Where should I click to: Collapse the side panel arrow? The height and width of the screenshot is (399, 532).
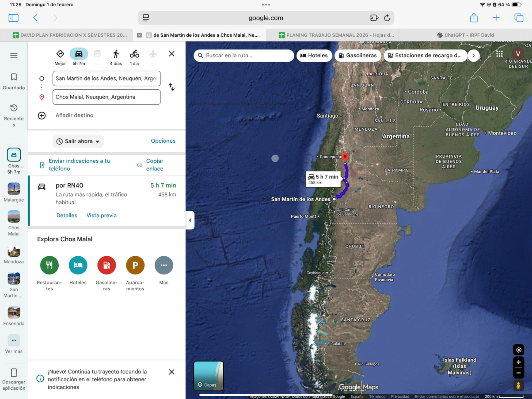190,220
